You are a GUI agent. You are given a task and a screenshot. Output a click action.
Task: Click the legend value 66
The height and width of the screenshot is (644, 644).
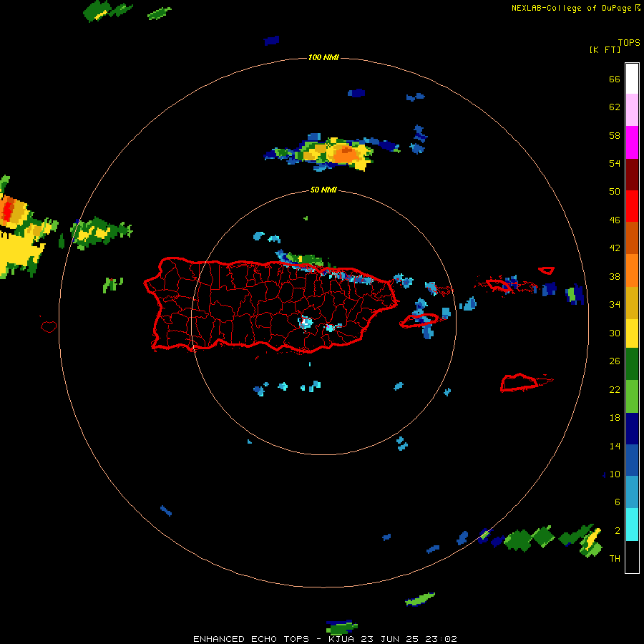(615, 79)
